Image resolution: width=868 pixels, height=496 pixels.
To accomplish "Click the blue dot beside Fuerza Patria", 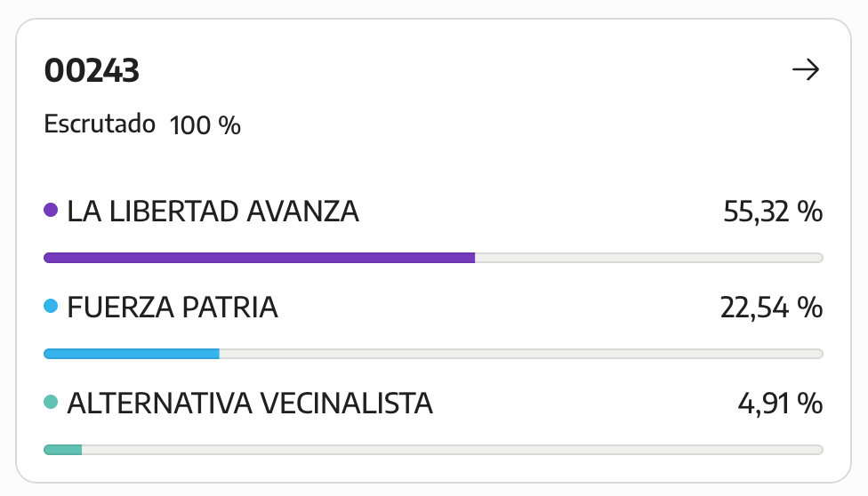I will point(51,306).
